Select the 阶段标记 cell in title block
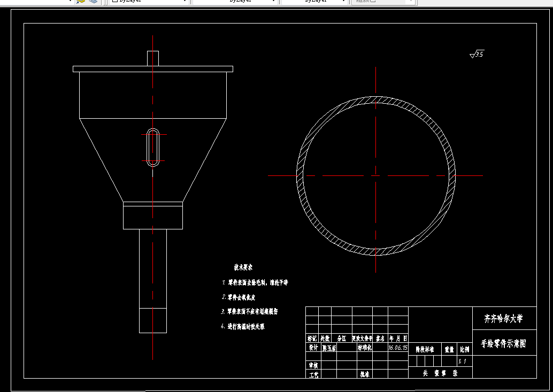The height and width of the screenshot is (392, 553). click(x=425, y=349)
